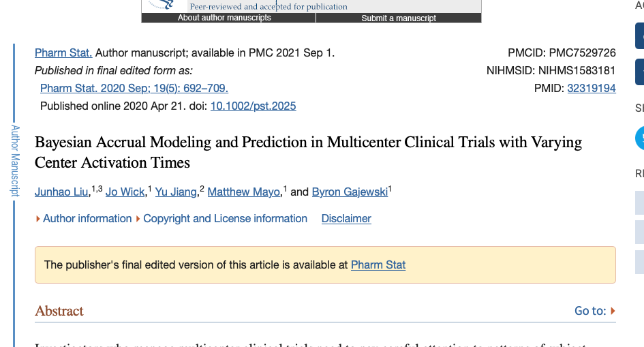Viewport: 644px width, 347px height.
Task: Open Pharm Stat. 2020 Sep citation link
Action: tap(134, 88)
